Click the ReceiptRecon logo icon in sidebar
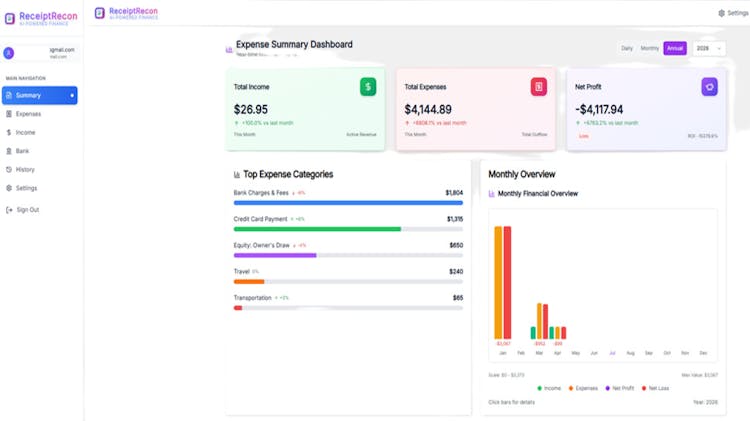The image size is (750, 421). 10,18
